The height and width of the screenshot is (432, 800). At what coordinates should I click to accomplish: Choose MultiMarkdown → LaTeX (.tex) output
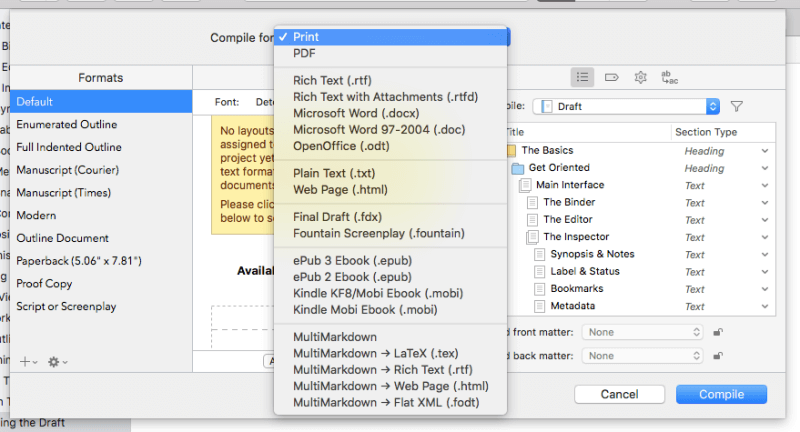[x=391, y=353]
